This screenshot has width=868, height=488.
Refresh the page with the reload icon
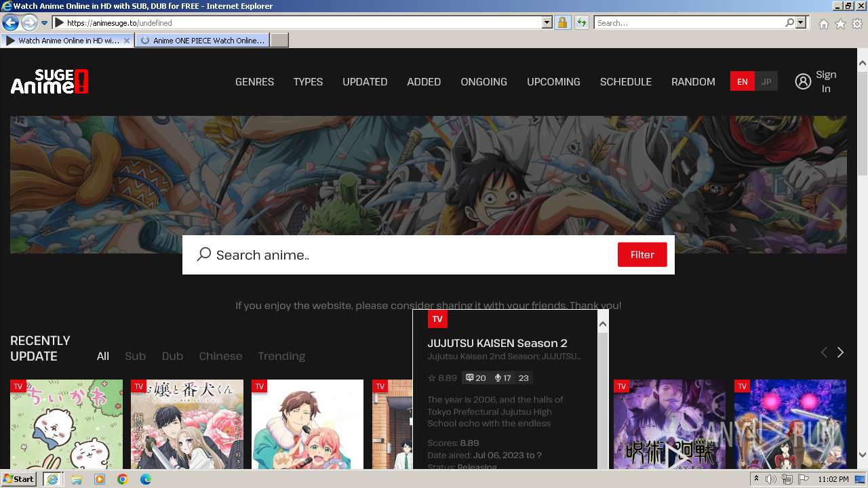tap(582, 22)
